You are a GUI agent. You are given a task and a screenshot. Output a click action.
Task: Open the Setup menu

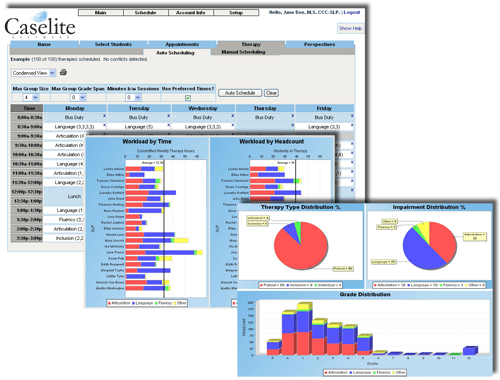(236, 13)
